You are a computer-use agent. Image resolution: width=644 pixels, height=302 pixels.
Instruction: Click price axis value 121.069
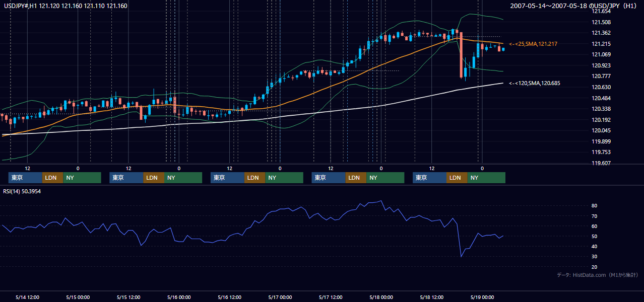[x=601, y=54]
